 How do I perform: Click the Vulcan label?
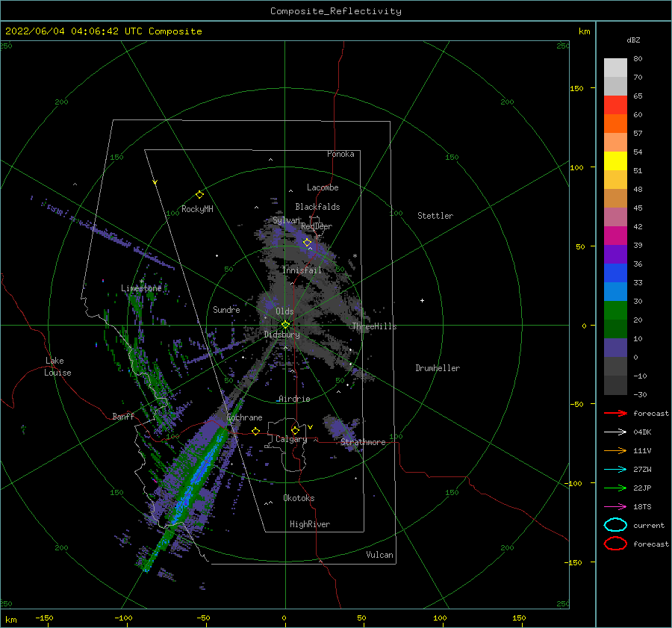point(379,555)
